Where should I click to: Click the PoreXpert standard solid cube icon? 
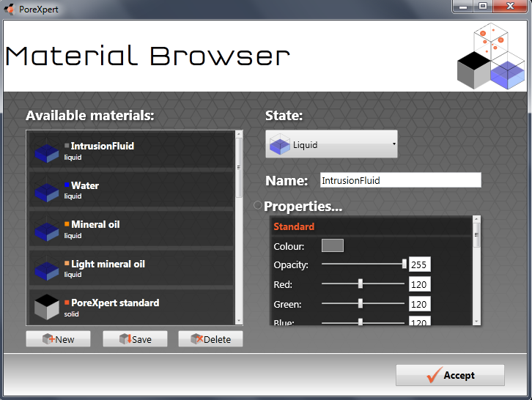pyautogui.click(x=47, y=308)
